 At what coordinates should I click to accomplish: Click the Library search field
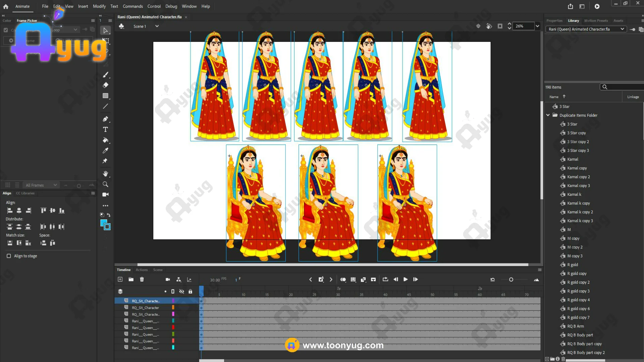click(624, 87)
